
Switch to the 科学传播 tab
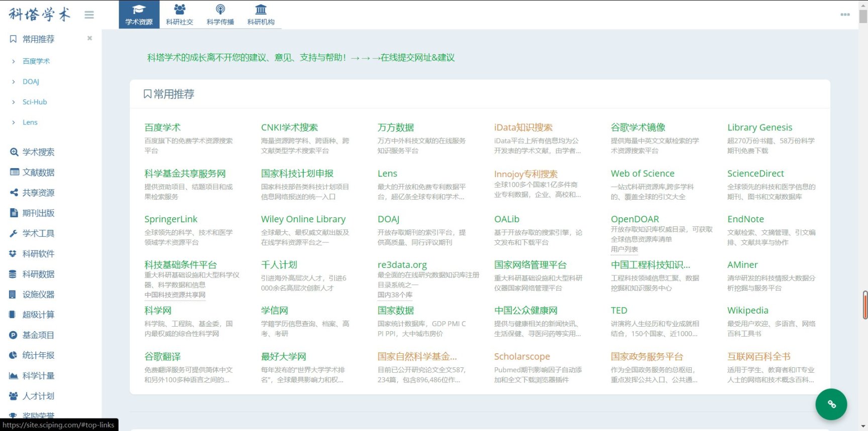click(x=221, y=15)
